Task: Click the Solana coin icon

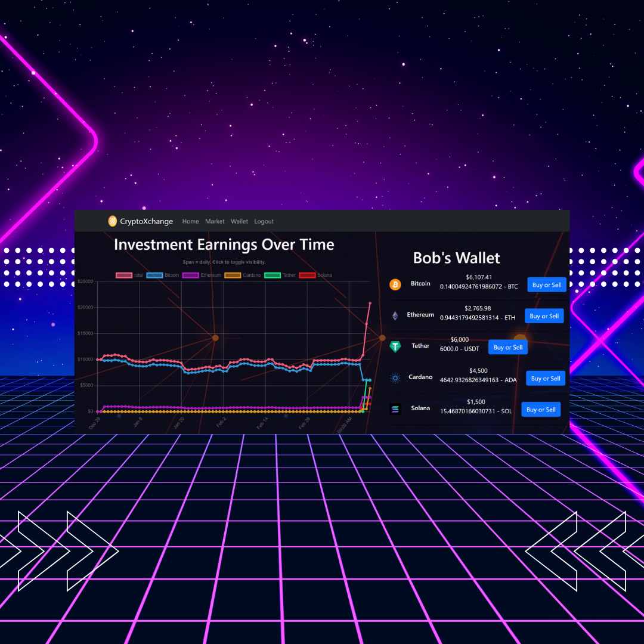Action: [395, 410]
